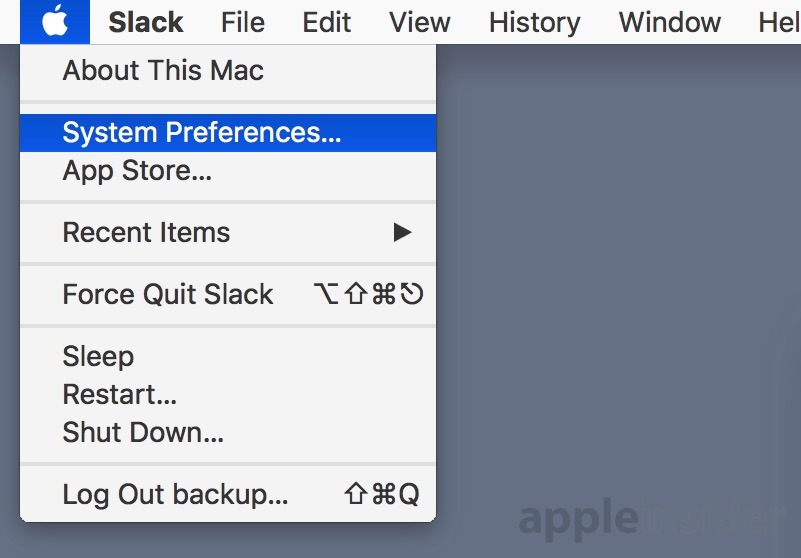The height and width of the screenshot is (558, 801).
Task: Choose About This Mac
Action: point(228,71)
